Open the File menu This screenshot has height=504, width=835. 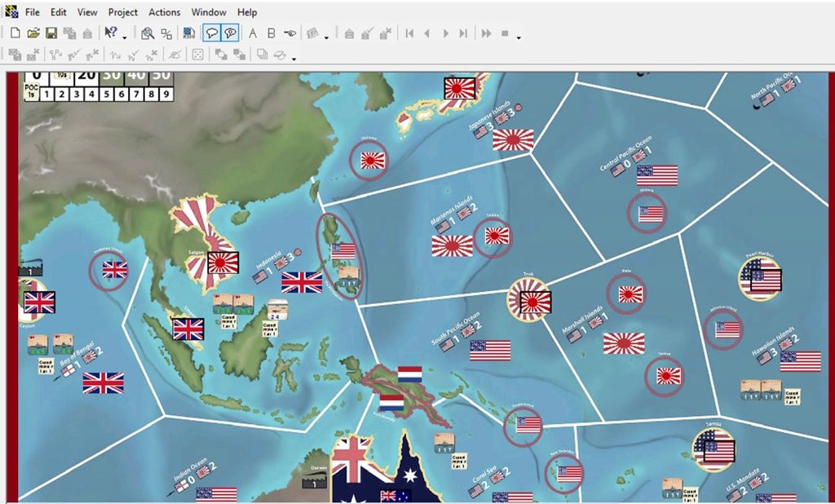tap(33, 11)
